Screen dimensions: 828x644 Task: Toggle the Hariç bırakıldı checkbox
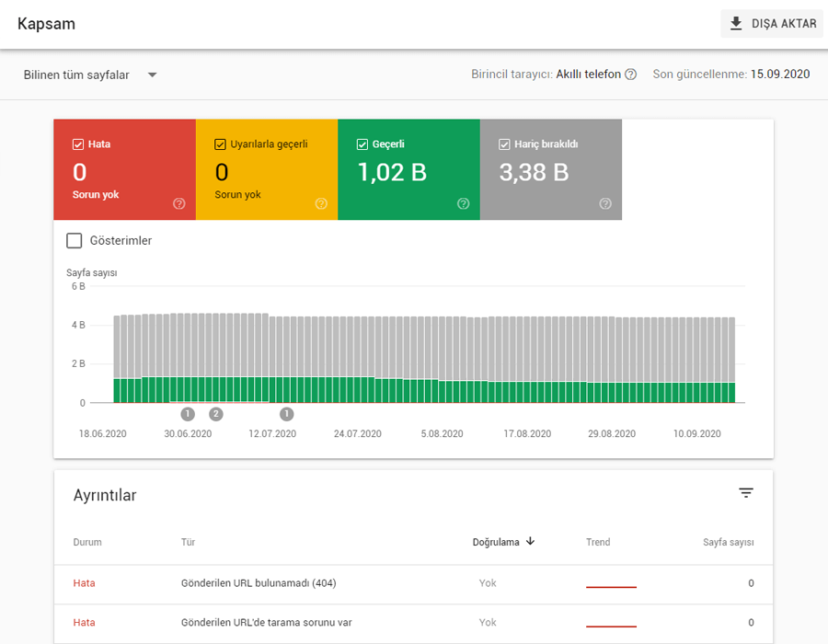click(x=504, y=144)
